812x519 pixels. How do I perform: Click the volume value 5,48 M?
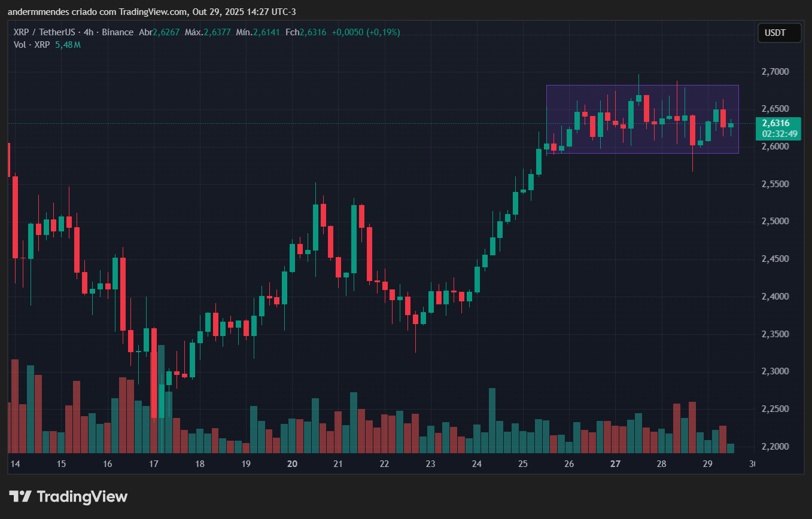pyautogui.click(x=68, y=44)
